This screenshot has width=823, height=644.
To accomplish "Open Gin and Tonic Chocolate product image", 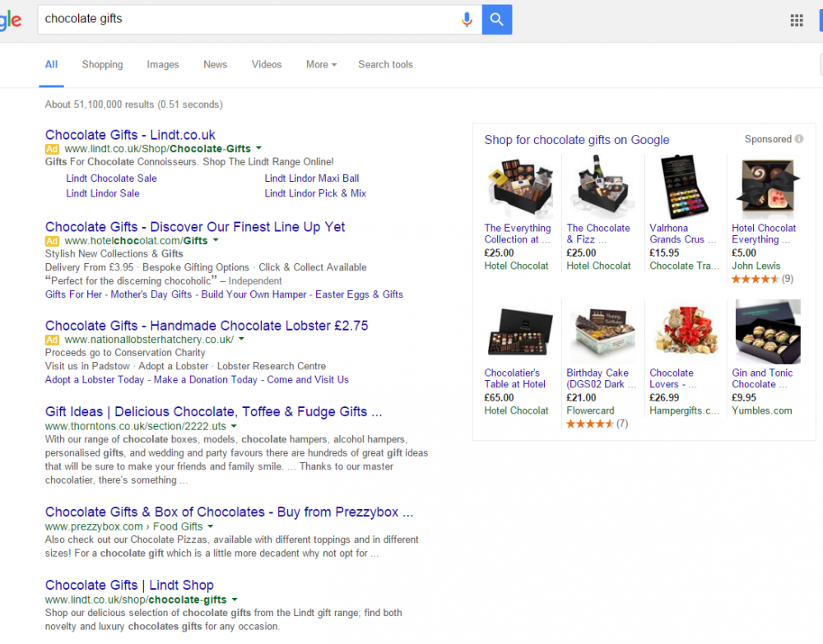I will pos(767,332).
